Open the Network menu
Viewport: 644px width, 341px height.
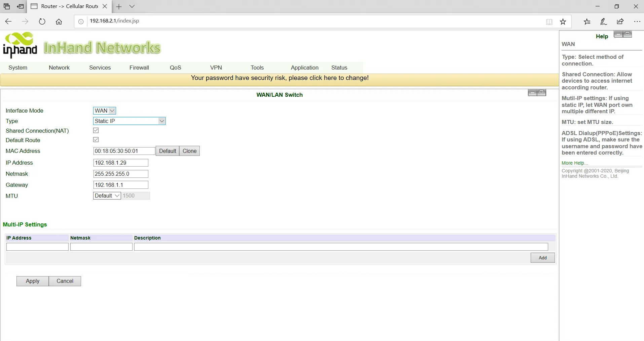click(59, 68)
